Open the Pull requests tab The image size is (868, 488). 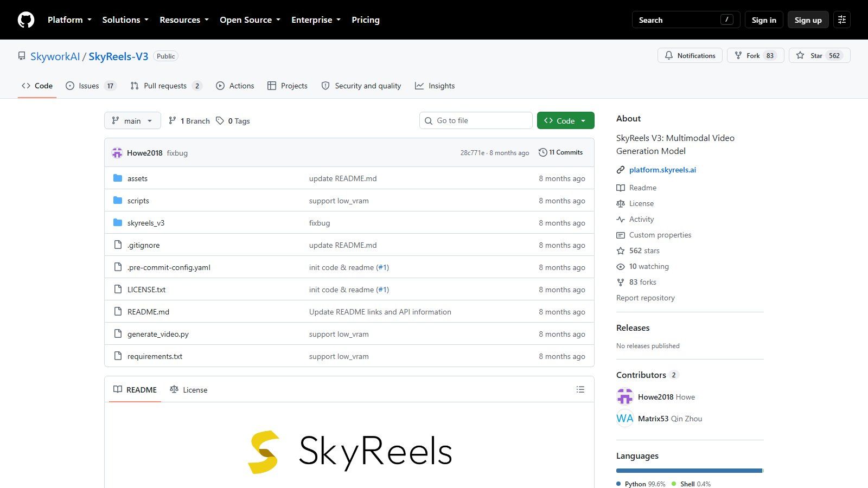point(166,86)
